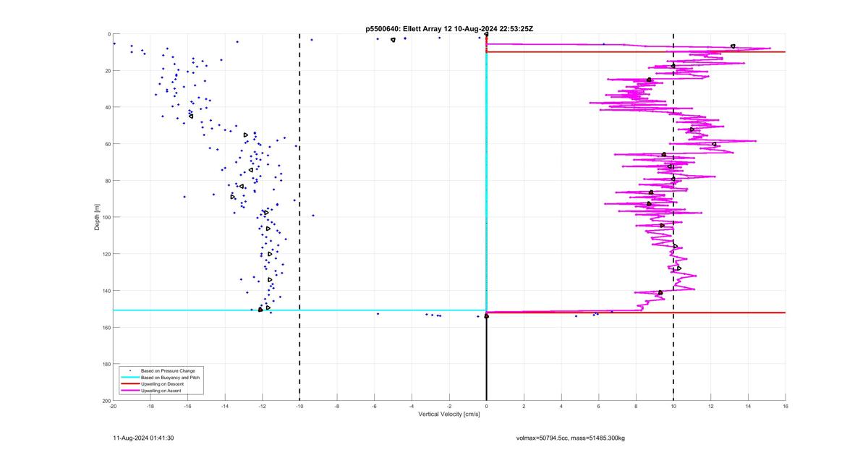The height and width of the screenshot is (450, 868).
Task: Click x-axis tick label '2'
Action: pos(524,406)
